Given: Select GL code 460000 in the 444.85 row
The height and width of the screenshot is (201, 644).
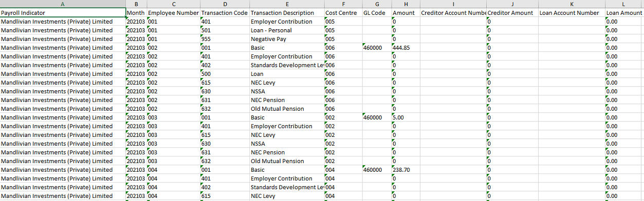Looking at the screenshot, I should click(377, 48).
